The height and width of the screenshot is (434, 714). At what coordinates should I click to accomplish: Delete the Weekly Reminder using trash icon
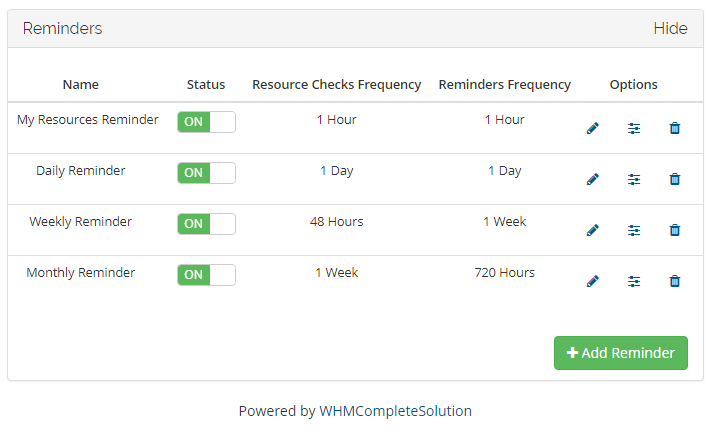674,231
